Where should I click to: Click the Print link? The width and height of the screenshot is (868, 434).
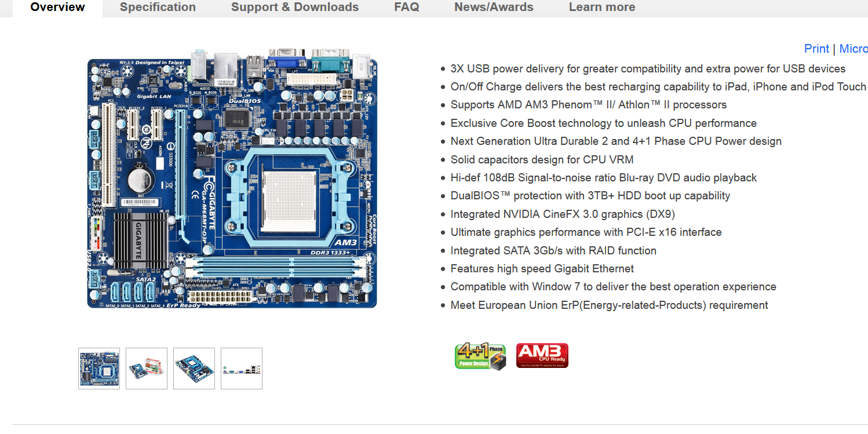(816, 49)
